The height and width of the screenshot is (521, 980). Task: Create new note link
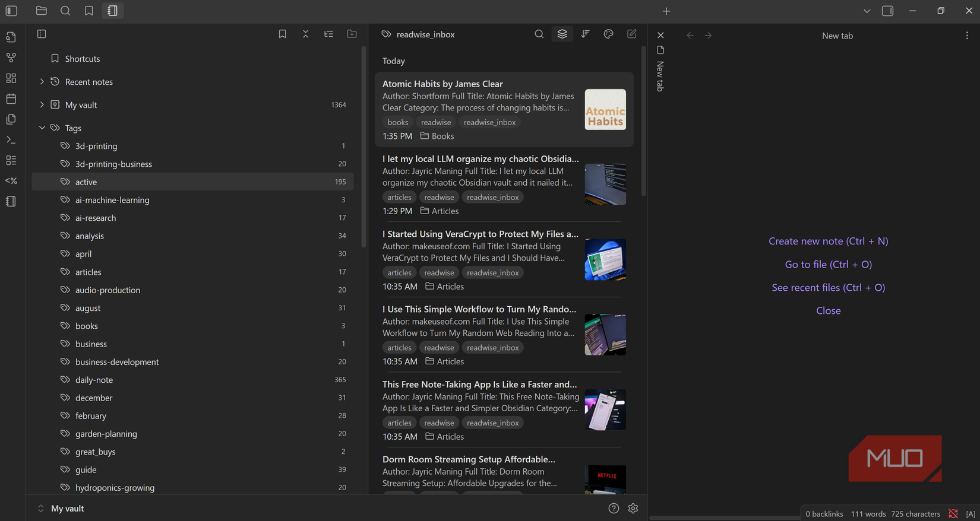tap(828, 241)
